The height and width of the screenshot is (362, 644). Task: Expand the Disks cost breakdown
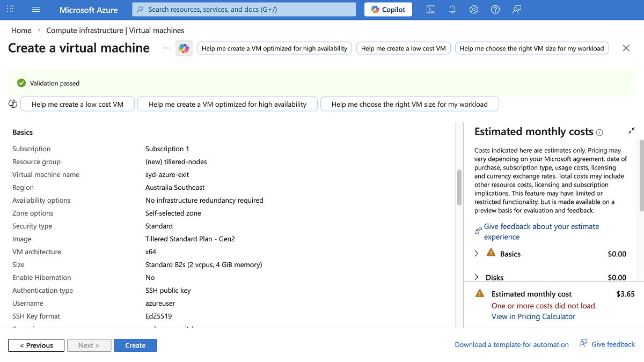tap(476, 277)
